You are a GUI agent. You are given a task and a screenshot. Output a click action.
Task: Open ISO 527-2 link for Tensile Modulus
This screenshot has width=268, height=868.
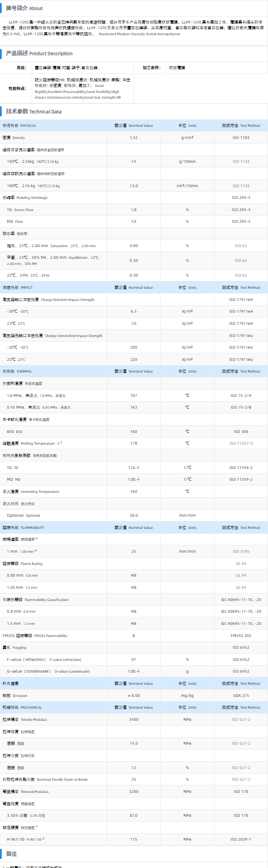tap(241, 719)
